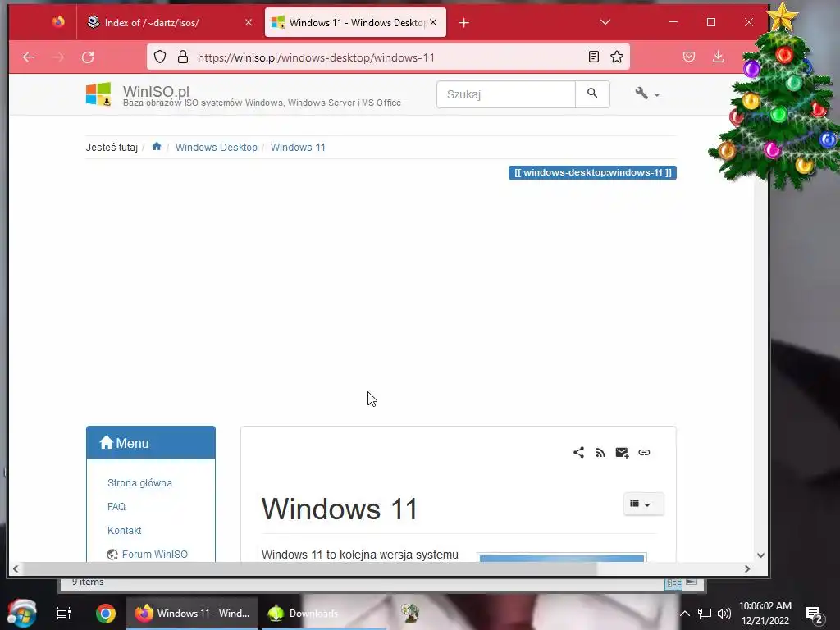Select the Firefox Windows 11 taskbar button
The height and width of the screenshot is (630, 840).
coord(192,614)
